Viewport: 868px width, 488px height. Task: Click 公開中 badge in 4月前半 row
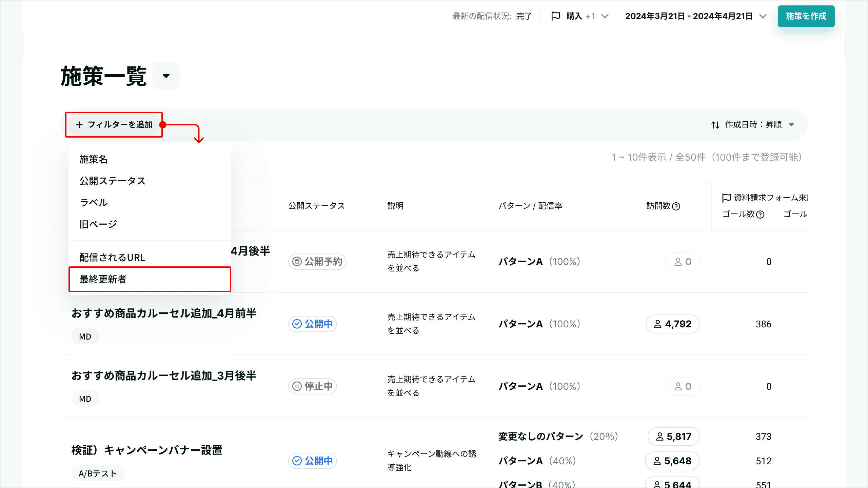tap(313, 324)
